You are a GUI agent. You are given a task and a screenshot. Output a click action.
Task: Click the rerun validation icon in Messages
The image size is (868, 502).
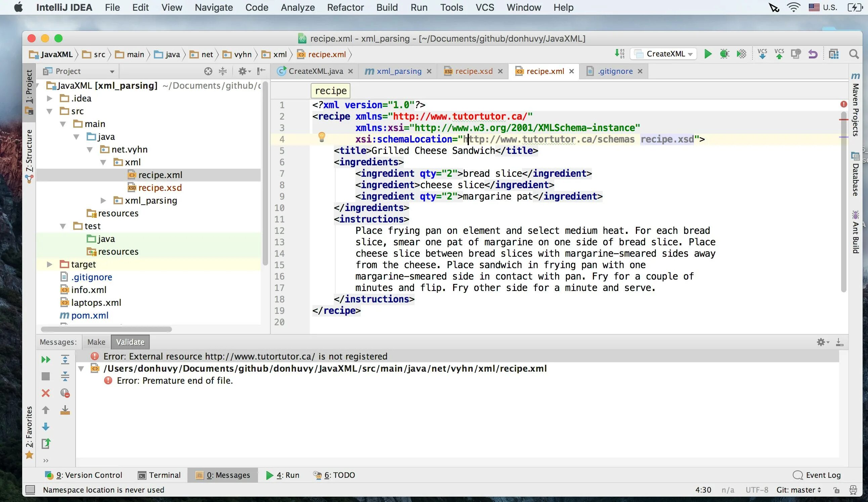[45, 360]
